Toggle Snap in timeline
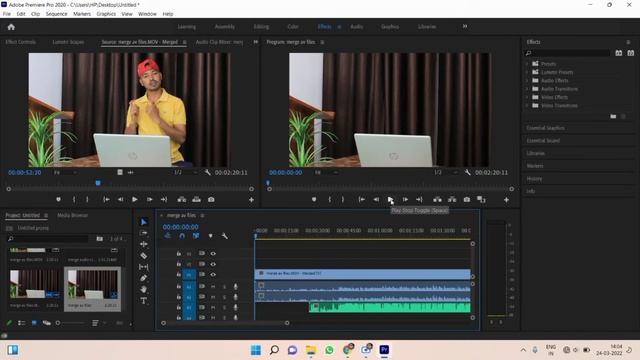The image size is (640, 360). tap(182, 236)
